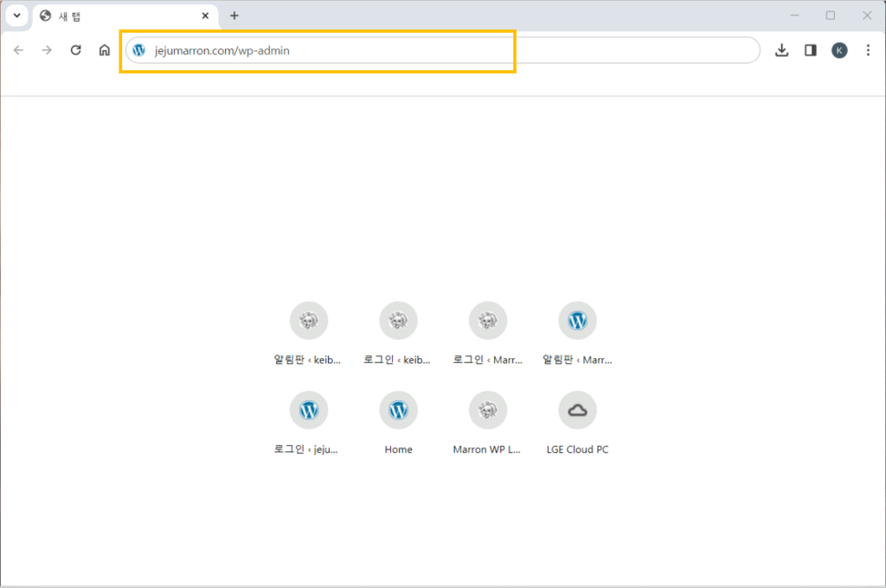The width and height of the screenshot is (886, 588).
Task: Click the WordPress site icon in address bar
Action: [x=139, y=50]
